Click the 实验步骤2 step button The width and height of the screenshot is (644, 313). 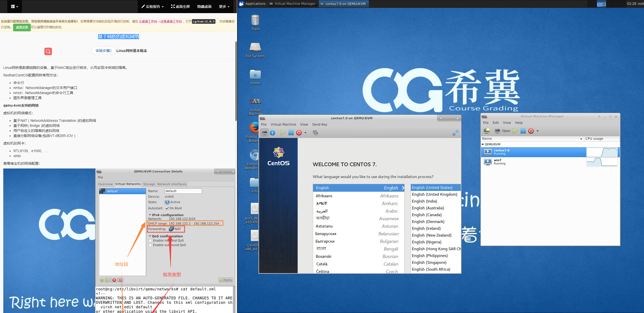(103, 51)
